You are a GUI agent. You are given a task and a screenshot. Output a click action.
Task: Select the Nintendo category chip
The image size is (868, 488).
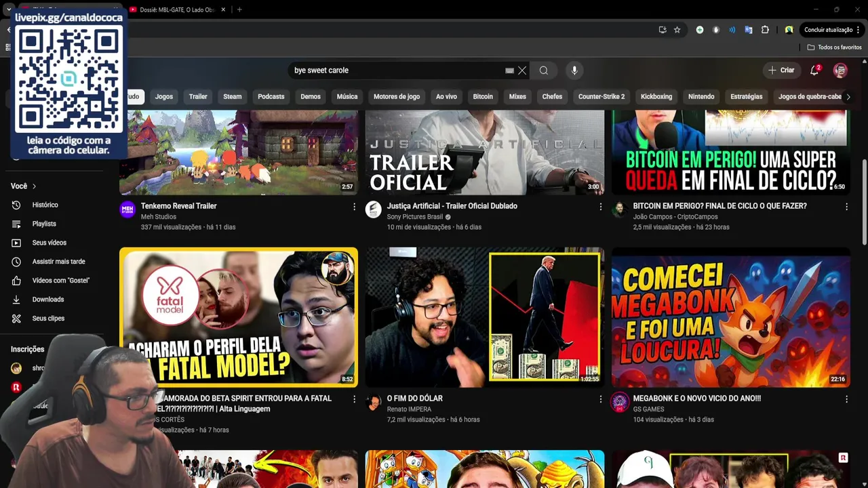[701, 97]
